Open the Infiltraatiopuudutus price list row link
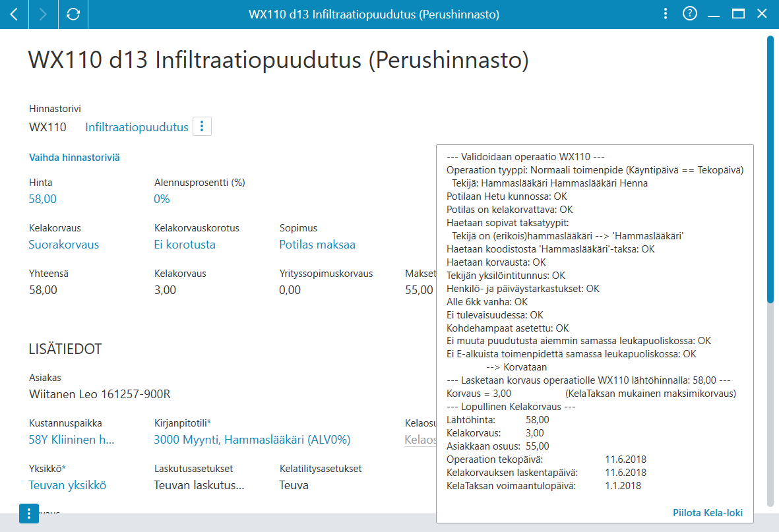The image size is (779, 532). pyautogui.click(x=137, y=127)
